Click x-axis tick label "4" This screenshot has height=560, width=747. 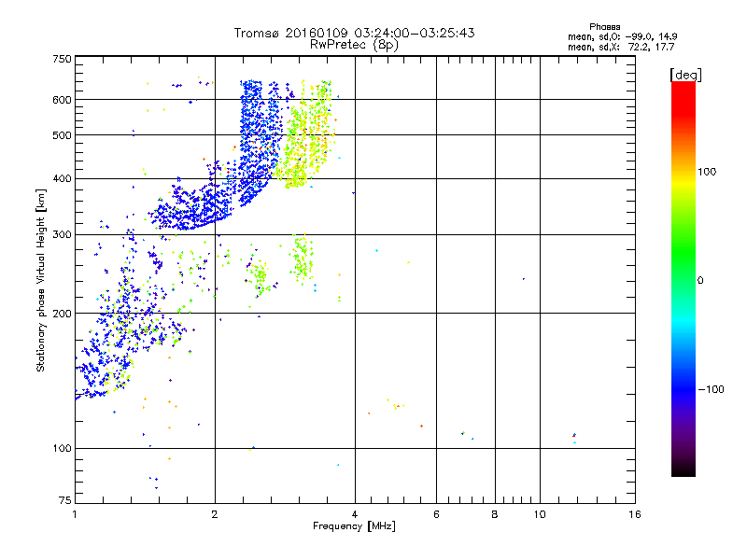tap(355, 514)
